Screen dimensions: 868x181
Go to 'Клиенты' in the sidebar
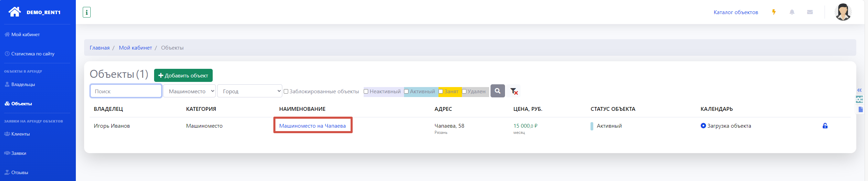click(x=20, y=134)
